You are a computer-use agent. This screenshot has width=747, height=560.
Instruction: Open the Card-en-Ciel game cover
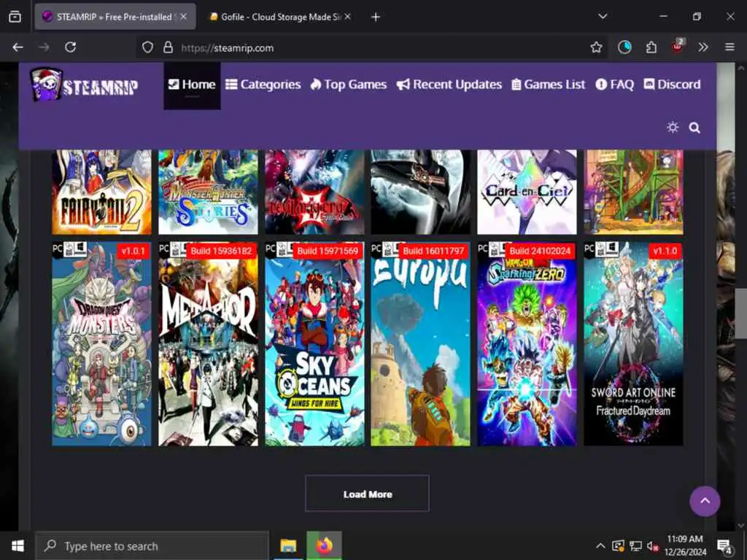(527, 192)
